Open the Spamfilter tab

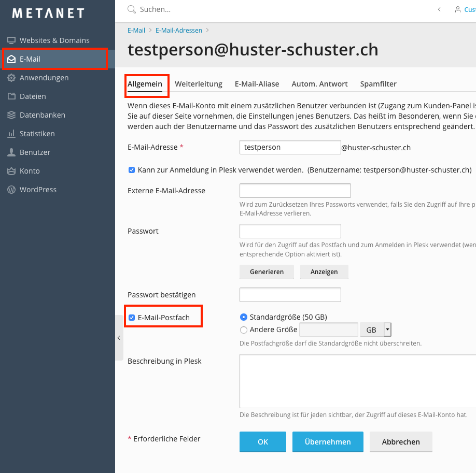pyautogui.click(x=378, y=84)
